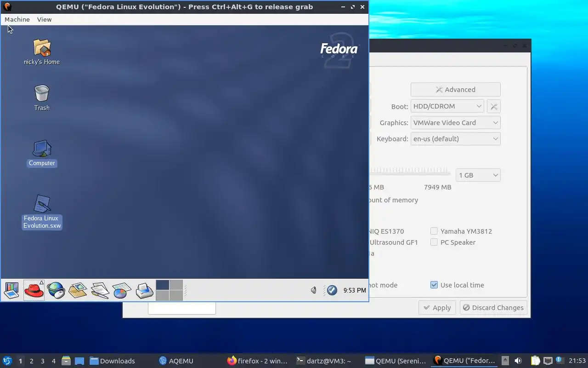Open the Graphics VMWare Video Card dropdown
This screenshot has height=368, width=588.
[455, 123]
